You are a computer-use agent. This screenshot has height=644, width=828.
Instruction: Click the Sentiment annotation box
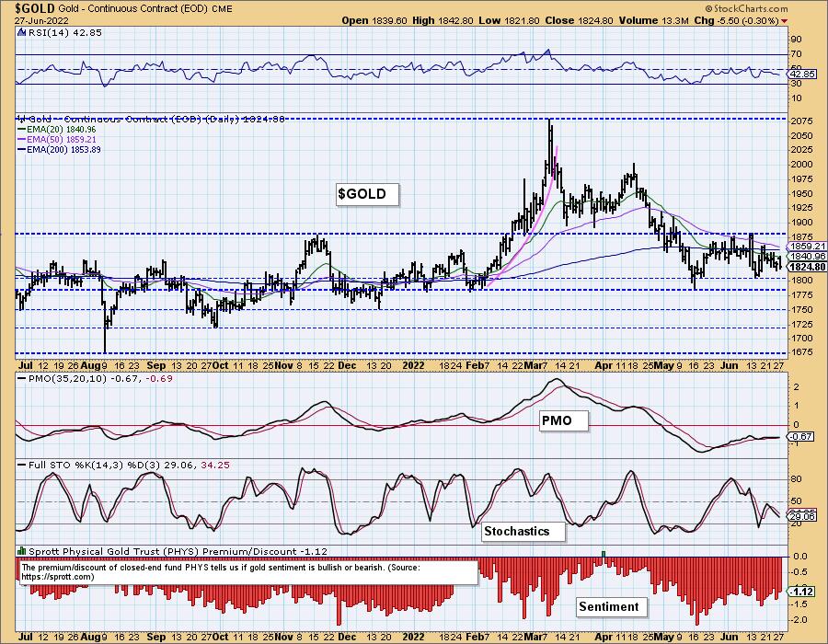pyautogui.click(x=611, y=606)
